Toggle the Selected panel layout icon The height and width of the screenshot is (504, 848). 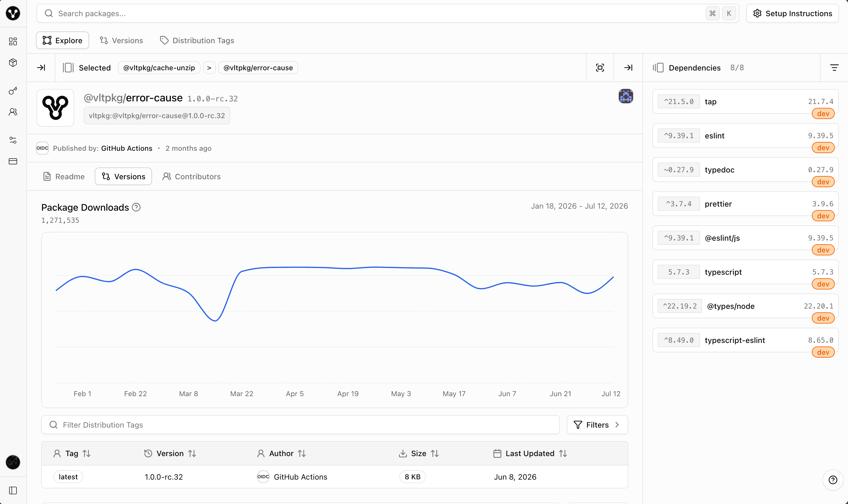coord(68,68)
